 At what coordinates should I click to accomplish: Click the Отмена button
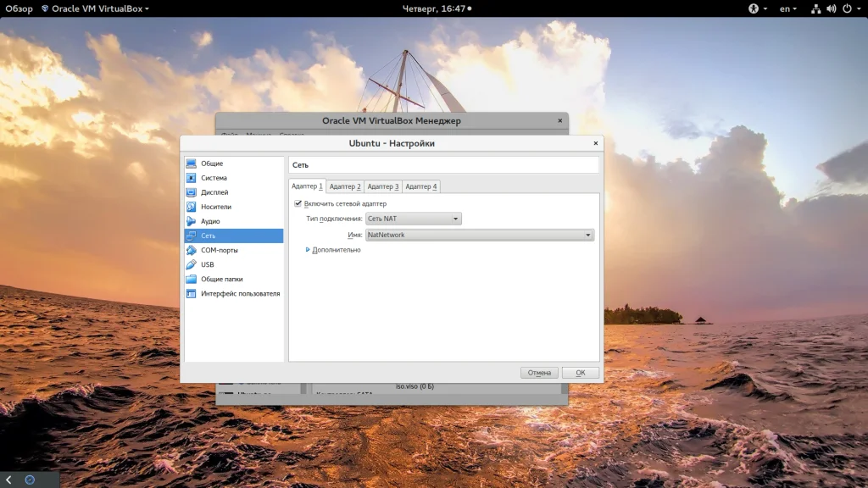click(539, 373)
